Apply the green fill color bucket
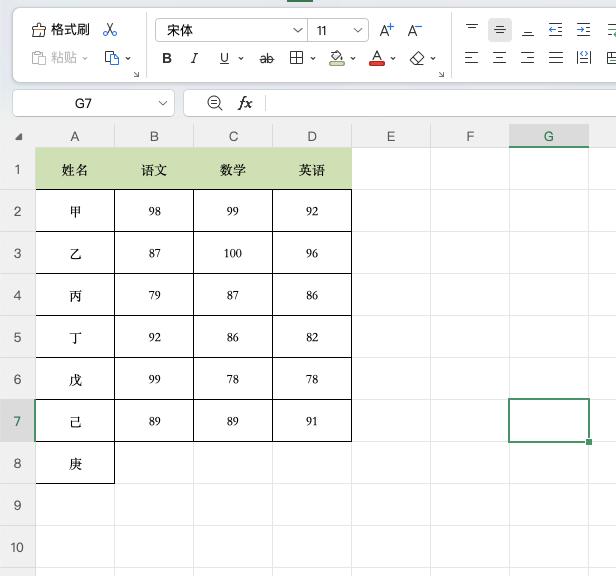616x576 pixels. [337, 58]
